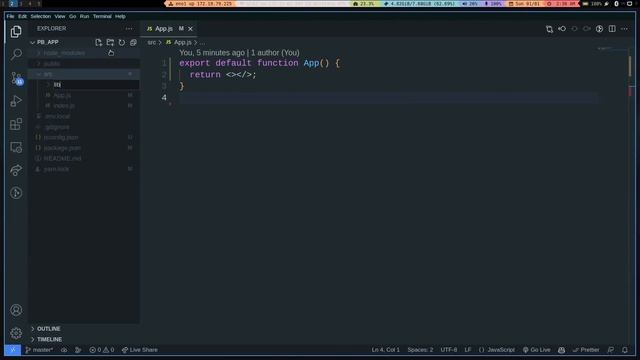This screenshot has height=360, width=640.
Task: Open the Run menu
Action: (84, 16)
